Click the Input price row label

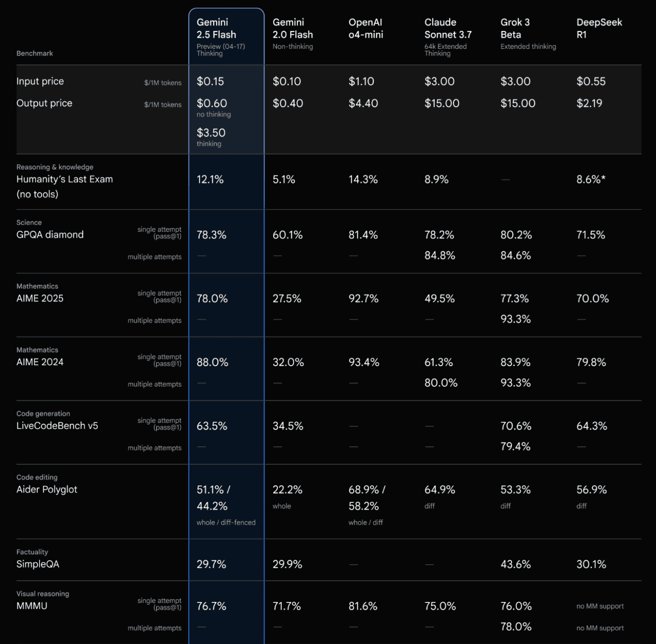tap(40, 82)
